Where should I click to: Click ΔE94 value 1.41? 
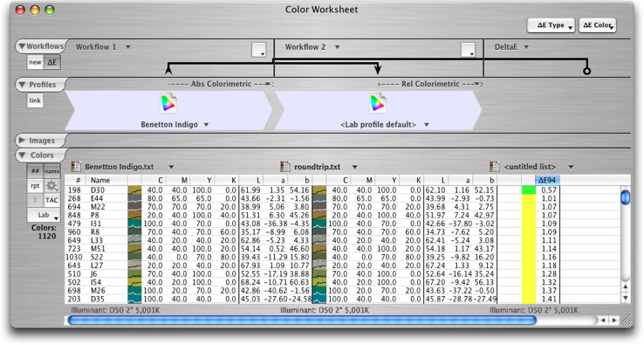(x=549, y=299)
